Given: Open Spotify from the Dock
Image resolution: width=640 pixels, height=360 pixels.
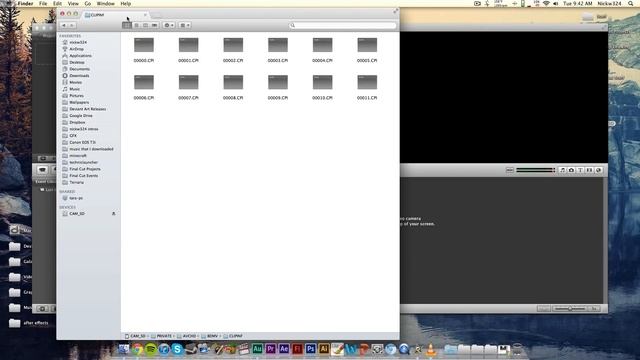Looking at the screenshot, I should 151,349.
